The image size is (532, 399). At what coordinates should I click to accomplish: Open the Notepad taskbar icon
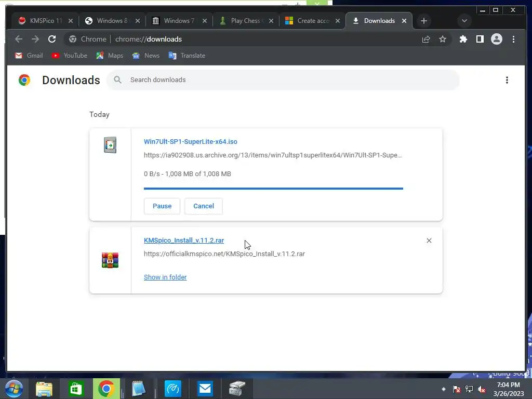[138, 389]
